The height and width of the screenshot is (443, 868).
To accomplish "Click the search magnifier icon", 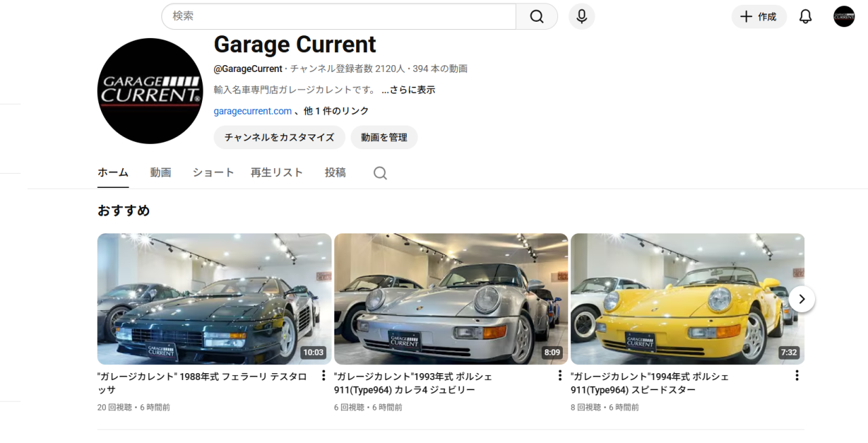I will coord(536,16).
